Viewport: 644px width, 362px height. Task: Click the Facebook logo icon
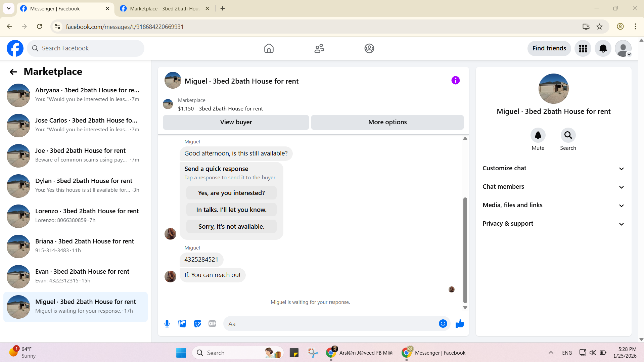point(15,48)
